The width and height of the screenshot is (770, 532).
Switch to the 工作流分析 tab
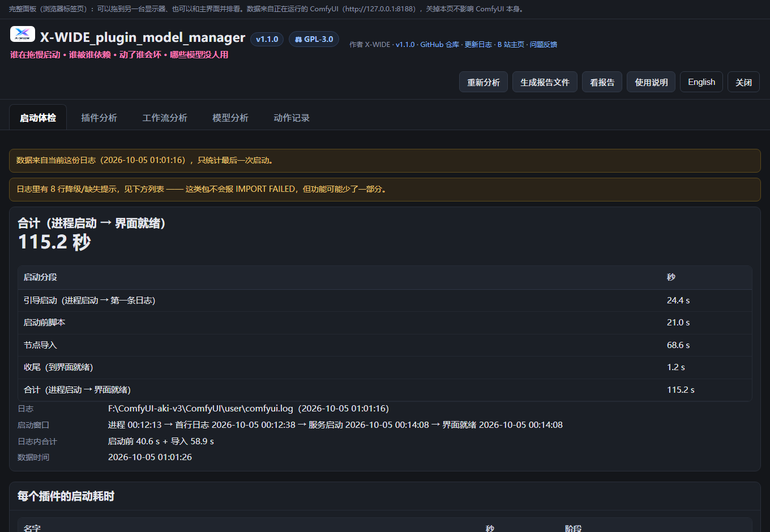165,118
